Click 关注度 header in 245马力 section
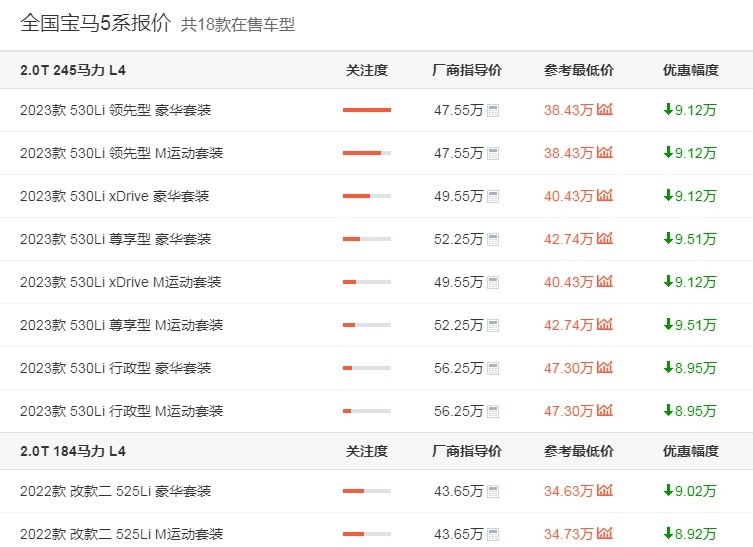The width and height of the screenshot is (753, 547). click(x=367, y=71)
